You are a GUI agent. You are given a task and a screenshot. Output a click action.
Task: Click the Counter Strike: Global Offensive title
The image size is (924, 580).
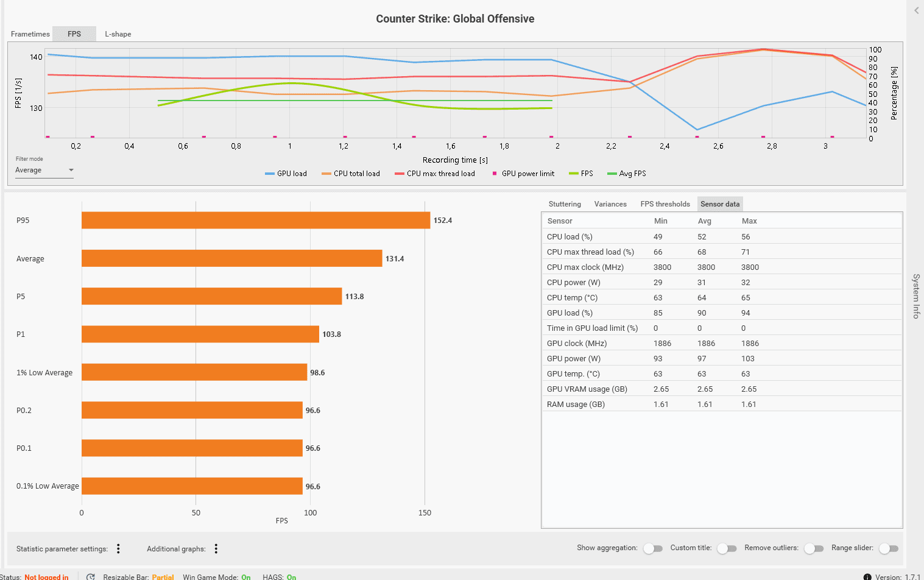click(x=455, y=19)
